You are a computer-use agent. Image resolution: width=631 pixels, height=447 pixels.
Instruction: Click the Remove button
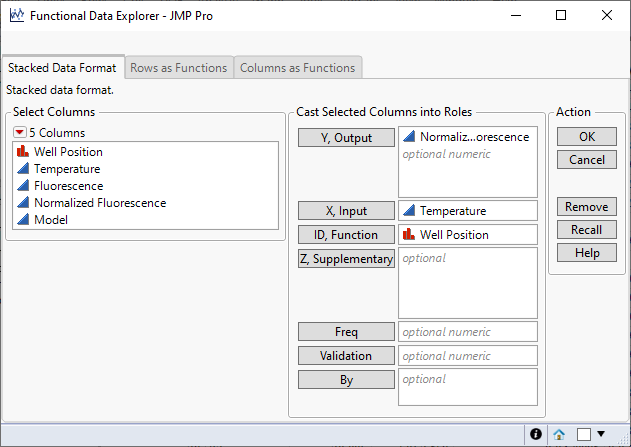pos(586,207)
